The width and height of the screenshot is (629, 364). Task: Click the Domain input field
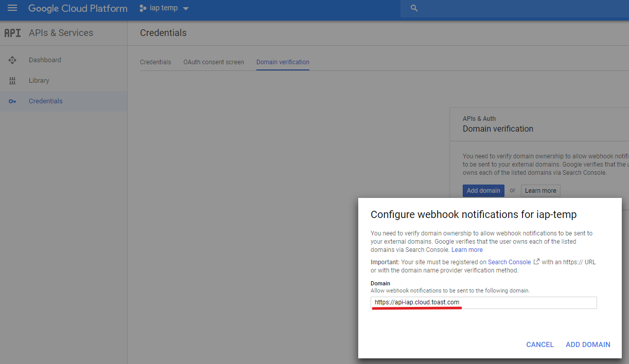tap(484, 302)
